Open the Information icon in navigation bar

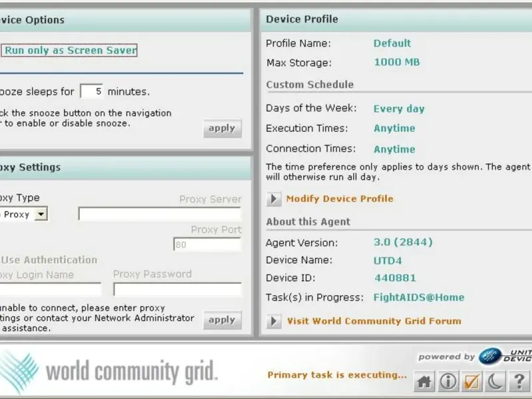[448, 382]
